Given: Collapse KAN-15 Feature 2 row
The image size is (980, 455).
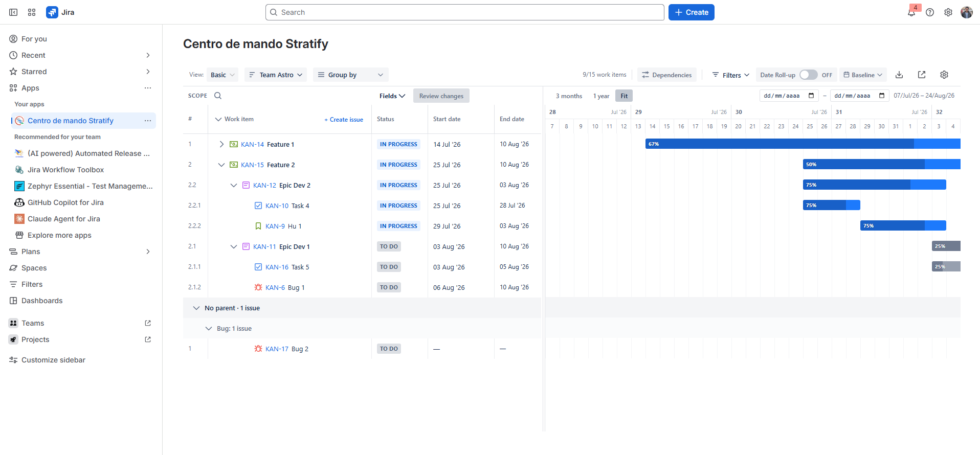Looking at the screenshot, I should tap(221, 165).
